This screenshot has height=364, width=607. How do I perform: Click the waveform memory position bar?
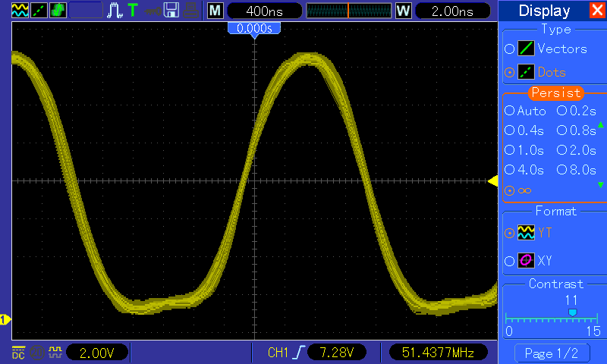click(x=349, y=11)
